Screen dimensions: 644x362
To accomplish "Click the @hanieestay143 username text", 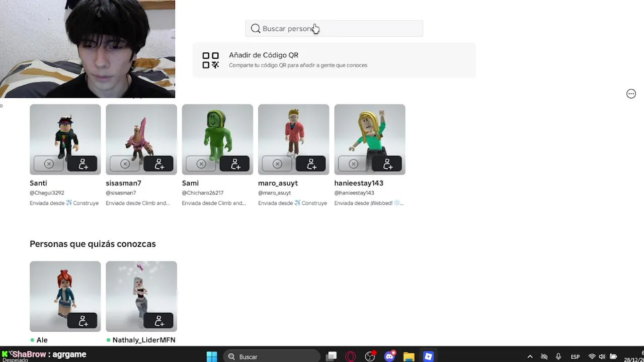I will pos(354,193).
